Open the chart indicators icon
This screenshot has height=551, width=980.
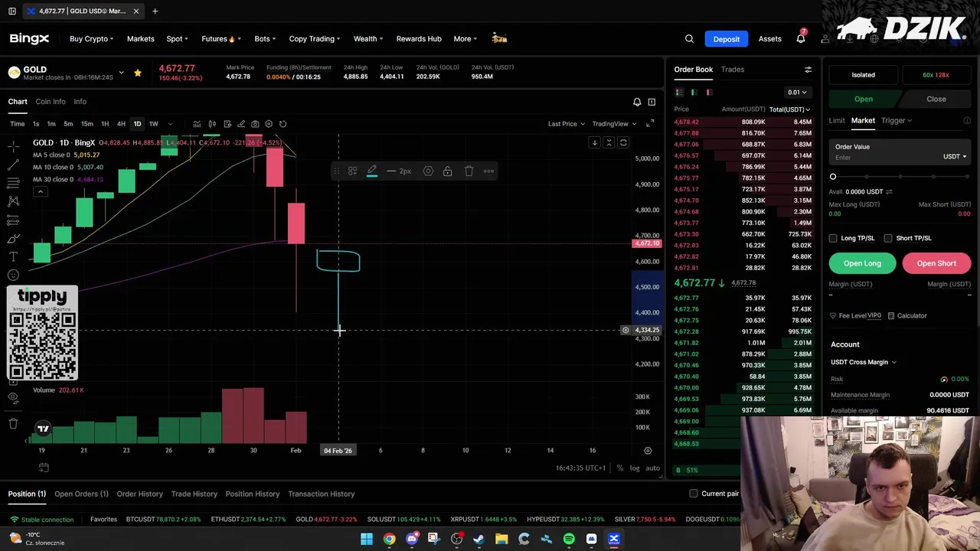tap(197, 124)
